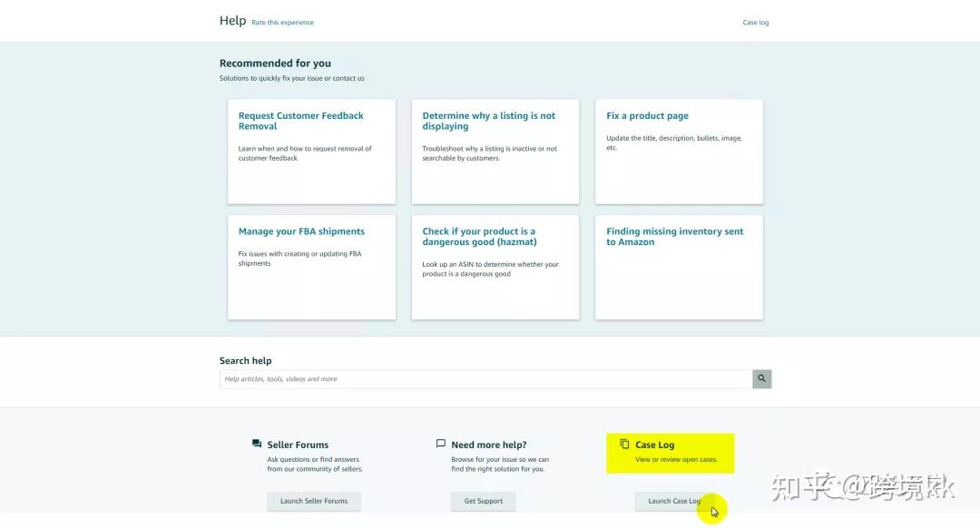Open Determine why a listing is not displaying
Viewport: 980px width, 528px height.
495,152
